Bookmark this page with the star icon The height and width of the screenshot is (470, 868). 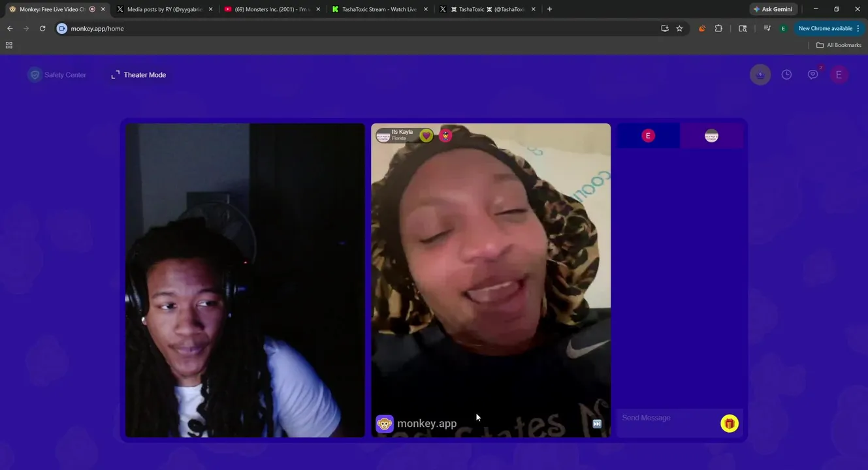679,29
